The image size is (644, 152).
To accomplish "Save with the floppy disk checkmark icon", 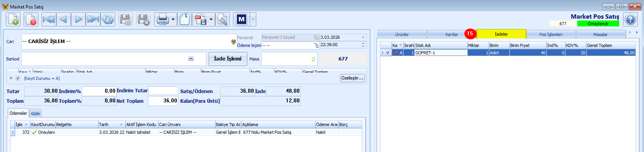I will (125, 19).
